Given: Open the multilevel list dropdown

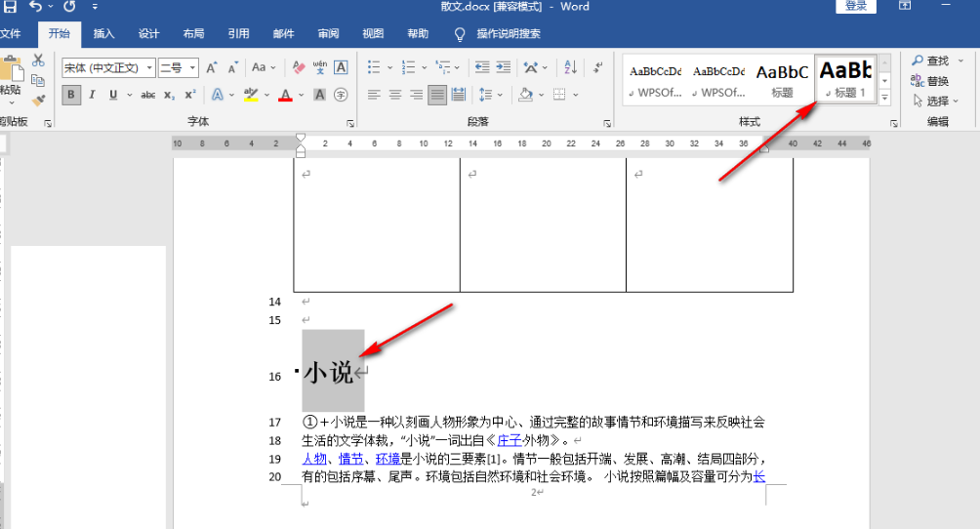Looking at the screenshot, I should tap(458, 67).
